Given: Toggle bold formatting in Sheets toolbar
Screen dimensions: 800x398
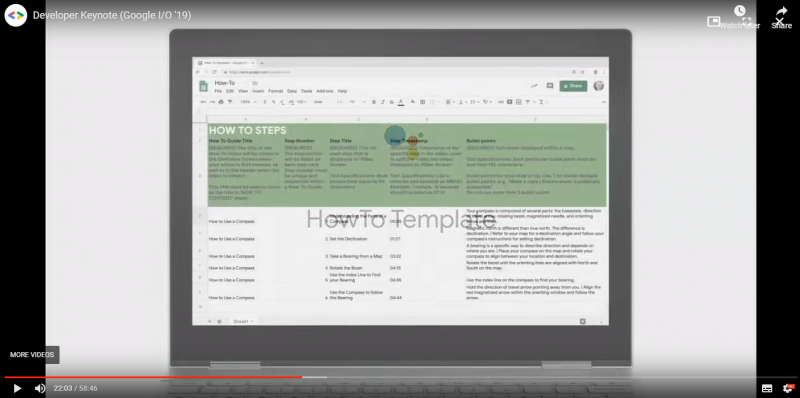Looking at the screenshot, I should pyautogui.click(x=373, y=102).
